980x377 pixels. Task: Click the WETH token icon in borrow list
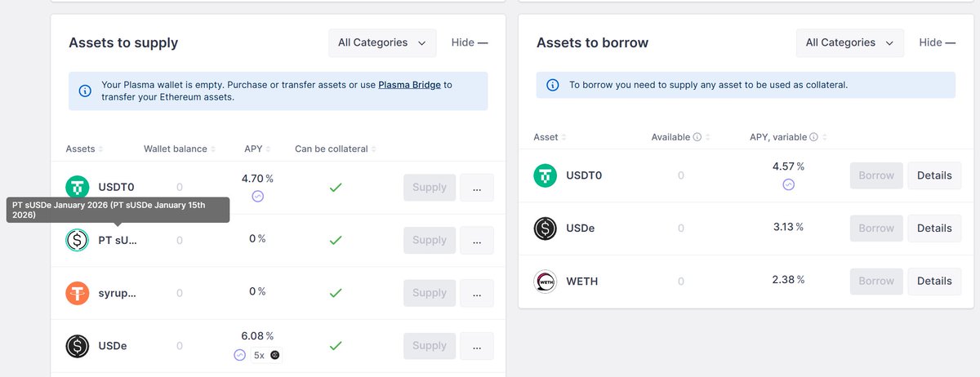point(545,281)
